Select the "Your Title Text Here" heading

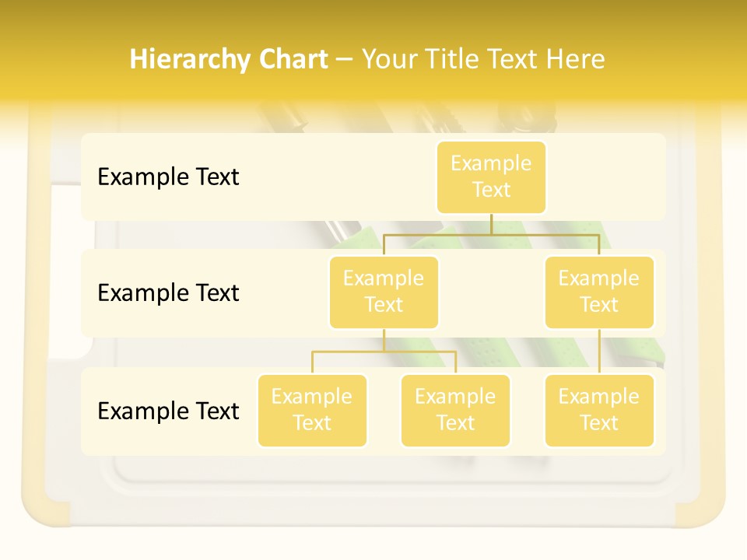[483, 59]
